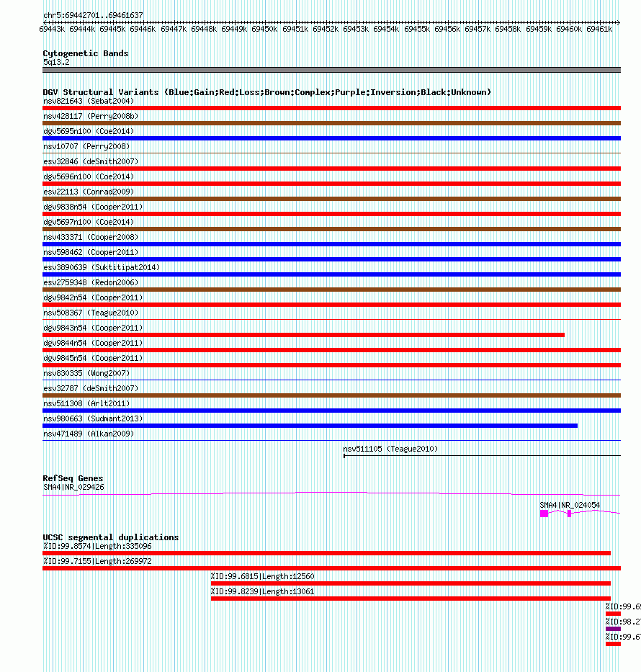Click the esv3890639 (Suktitipat2014) label

(102, 267)
